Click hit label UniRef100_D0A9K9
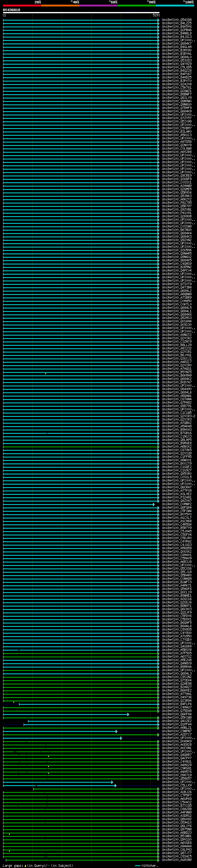 [177, 741]
